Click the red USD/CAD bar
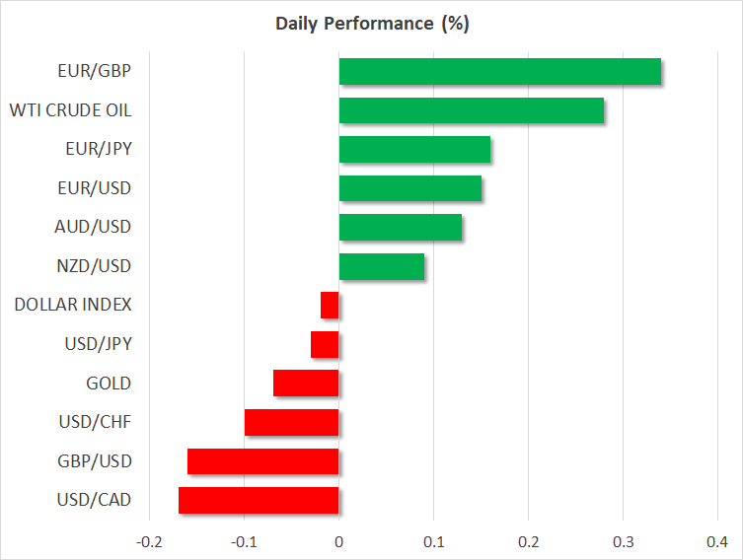The height and width of the screenshot is (560, 743). (x=259, y=500)
